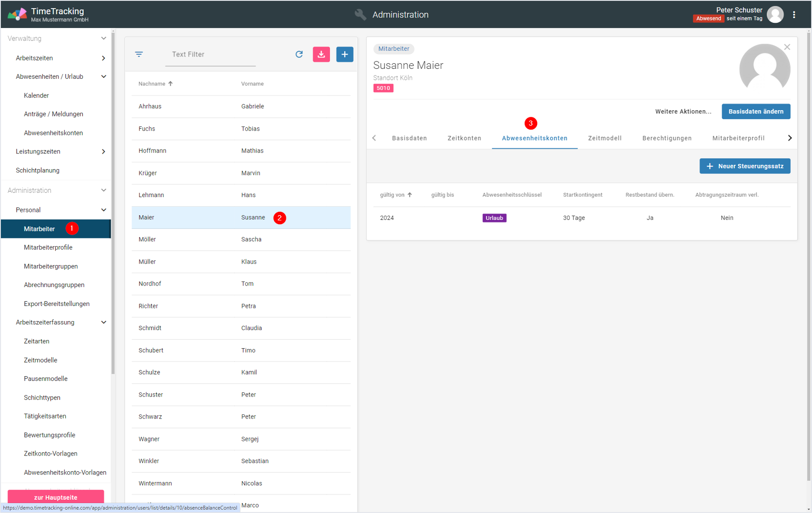The width and height of the screenshot is (812, 513).
Task: Open the Berechtigungen tab
Action: pos(667,138)
